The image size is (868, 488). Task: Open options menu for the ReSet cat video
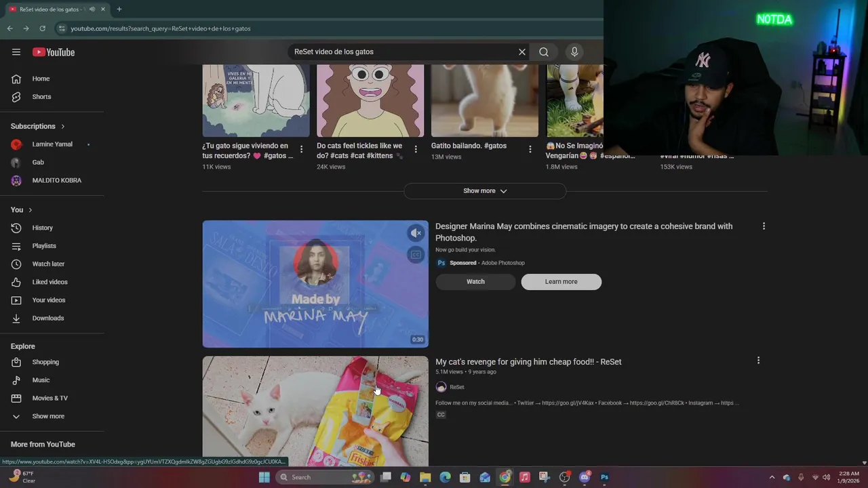(758, 361)
